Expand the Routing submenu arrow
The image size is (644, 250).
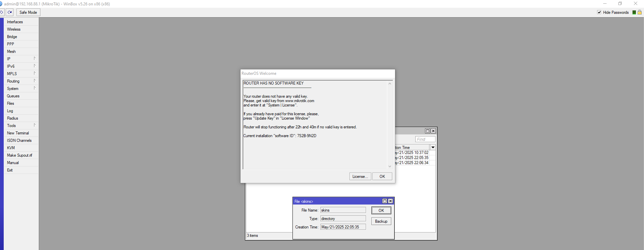click(34, 81)
